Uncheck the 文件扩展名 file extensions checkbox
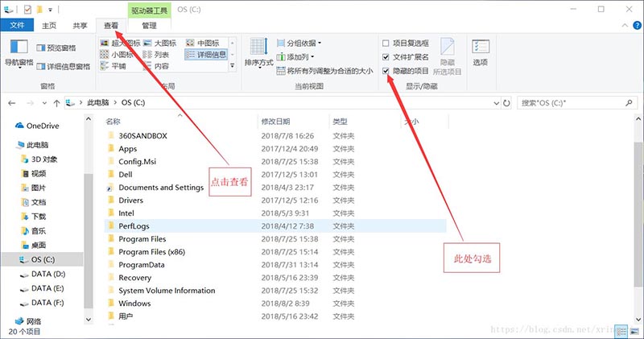The width and height of the screenshot is (644, 339). (x=386, y=57)
